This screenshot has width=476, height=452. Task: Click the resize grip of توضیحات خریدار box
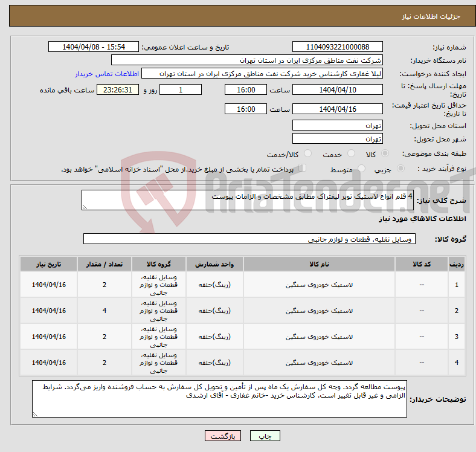[35, 415]
